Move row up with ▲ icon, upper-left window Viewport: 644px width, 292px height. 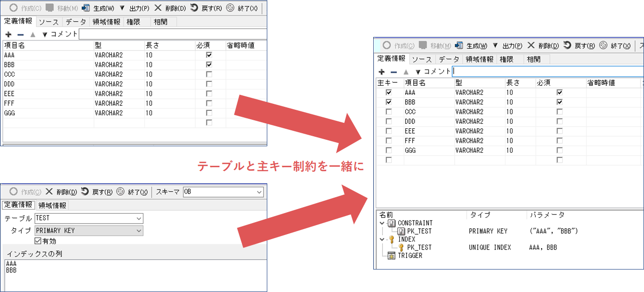click(x=33, y=34)
